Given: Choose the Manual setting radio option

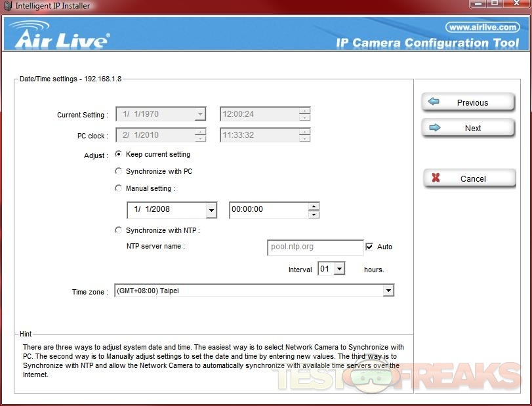Looking at the screenshot, I should tap(119, 188).
